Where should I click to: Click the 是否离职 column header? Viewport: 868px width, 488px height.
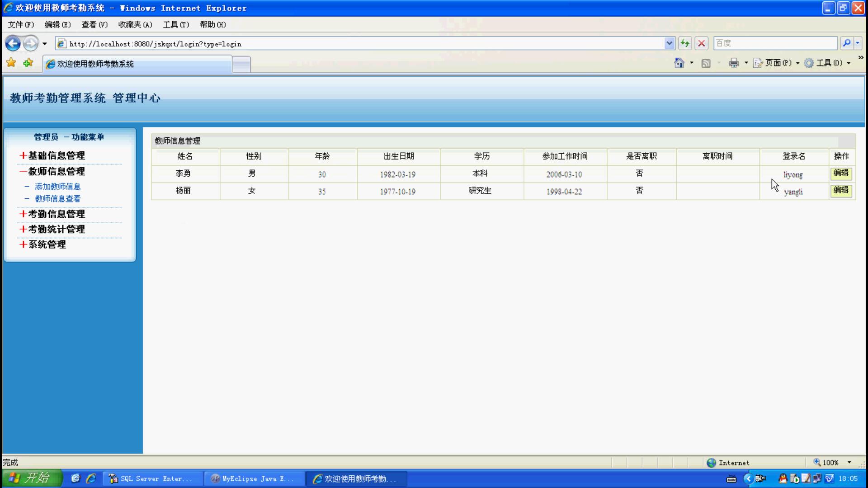pos(642,156)
